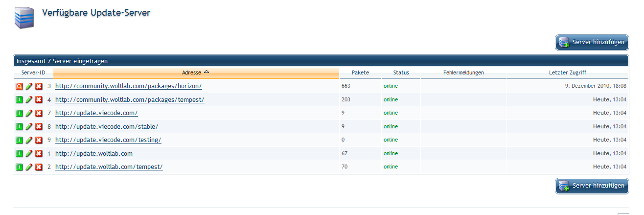The height and width of the screenshot is (215, 644).
Task: Sort table by Server-ID column
Action: click(33, 72)
